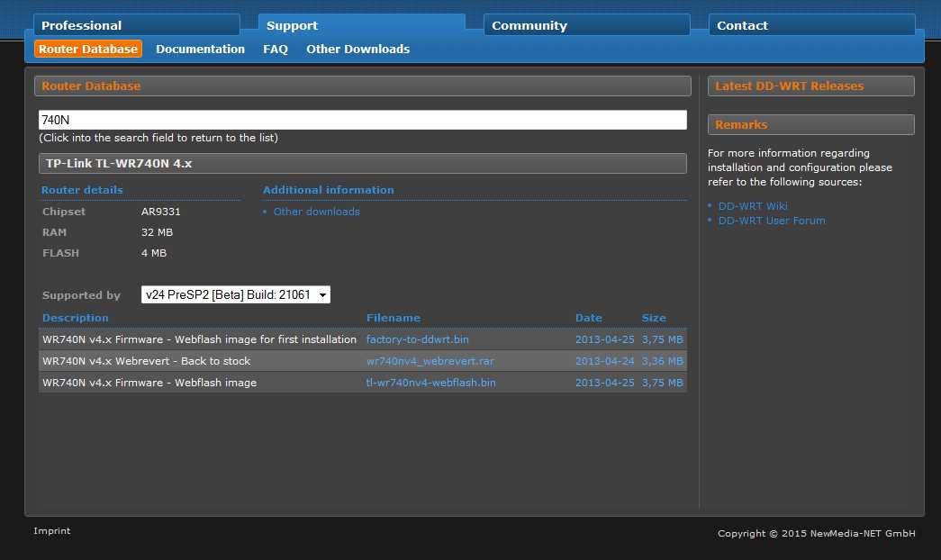The width and height of the screenshot is (941, 560).
Task: Click the Imprint footer link
Action: [52, 531]
